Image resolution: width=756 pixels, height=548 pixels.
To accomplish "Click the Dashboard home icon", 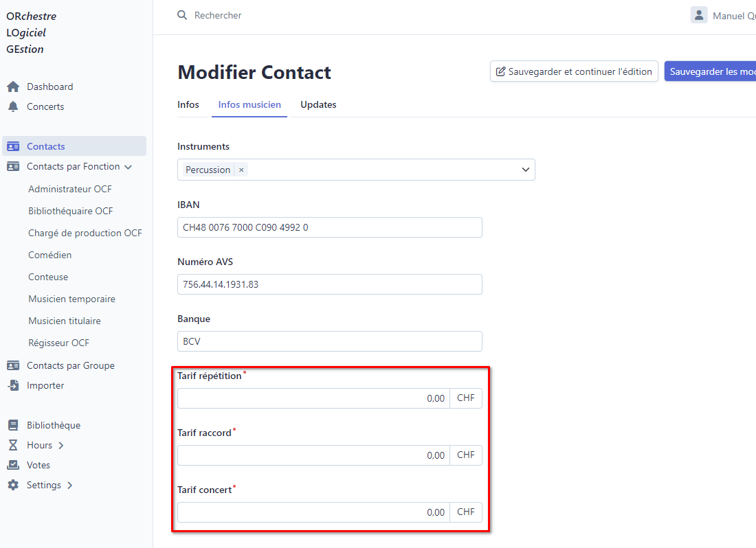I will tap(13, 87).
